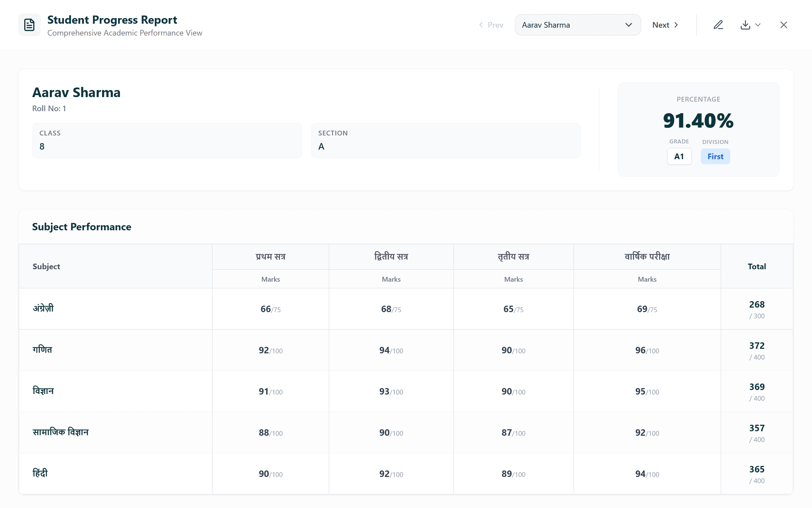Expand the download options chevron
Screen dimensions: 812x508
758,25
